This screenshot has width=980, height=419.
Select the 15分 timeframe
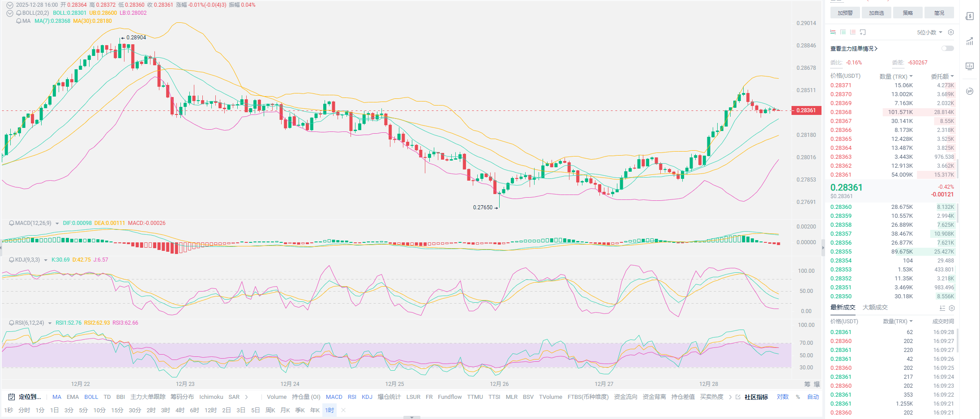(x=117, y=411)
